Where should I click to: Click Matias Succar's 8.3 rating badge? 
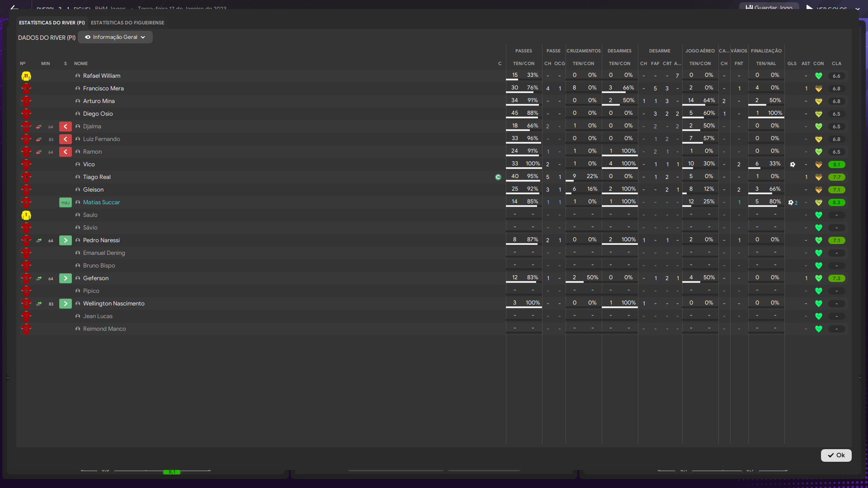[x=836, y=202]
